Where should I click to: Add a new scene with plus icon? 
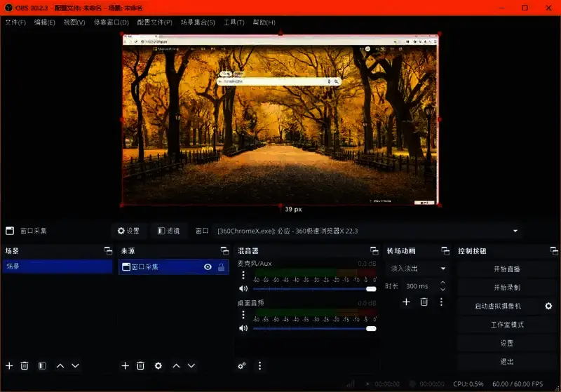[x=9, y=365]
